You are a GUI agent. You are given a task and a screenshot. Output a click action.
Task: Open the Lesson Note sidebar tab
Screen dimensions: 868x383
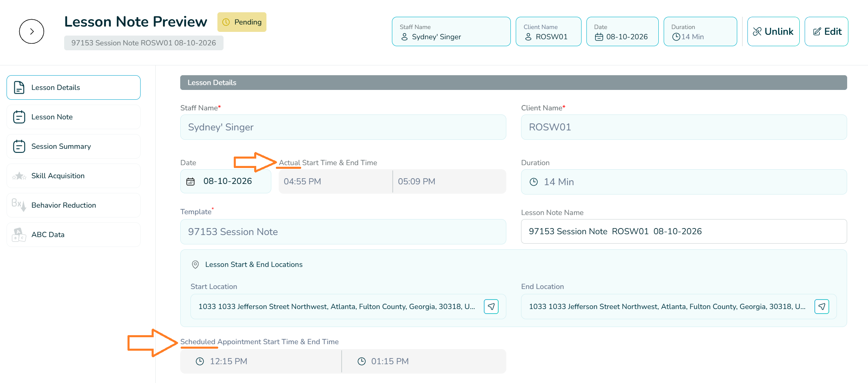pos(74,117)
